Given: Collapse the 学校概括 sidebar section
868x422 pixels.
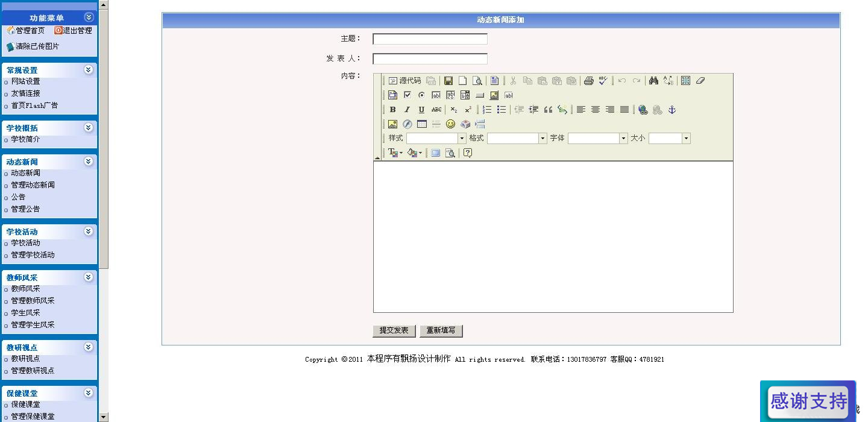Looking at the screenshot, I should (x=89, y=128).
